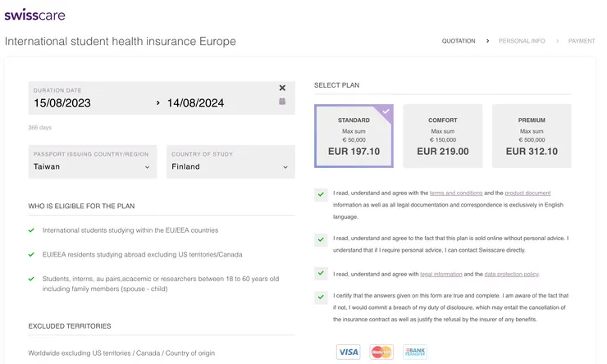The image size is (607, 364).
Task: Click the arrow between duration dates
Action: [x=158, y=103]
